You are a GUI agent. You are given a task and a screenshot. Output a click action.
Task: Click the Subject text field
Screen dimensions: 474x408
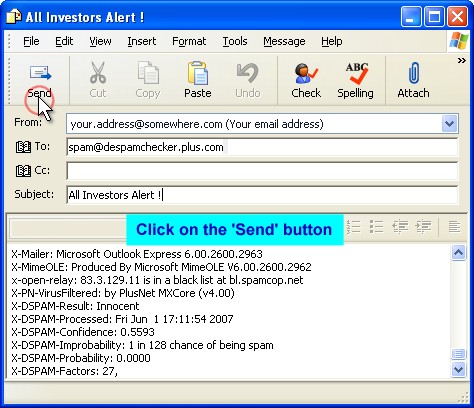pyautogui.click(x=262, y=195)
